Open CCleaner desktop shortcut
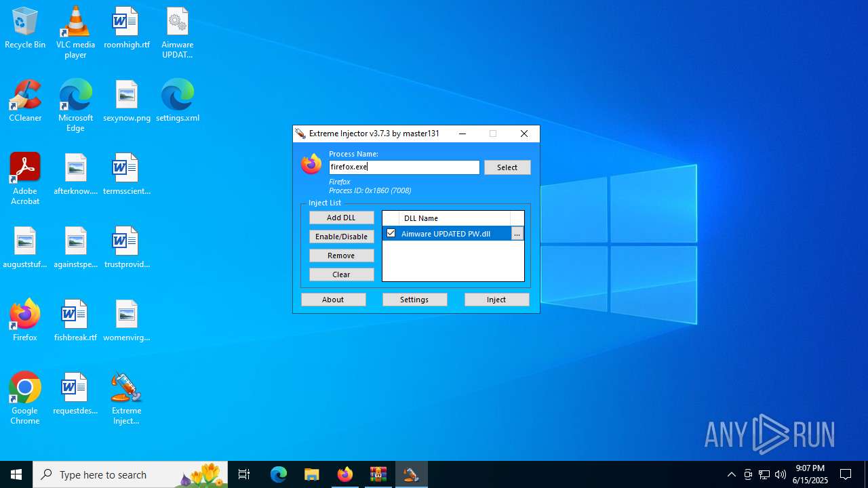 [x=25, y=101]
